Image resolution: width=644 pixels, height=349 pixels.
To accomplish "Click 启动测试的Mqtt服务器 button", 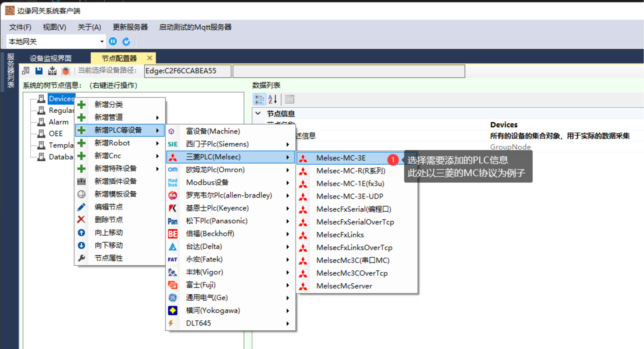I will point(195,27).
